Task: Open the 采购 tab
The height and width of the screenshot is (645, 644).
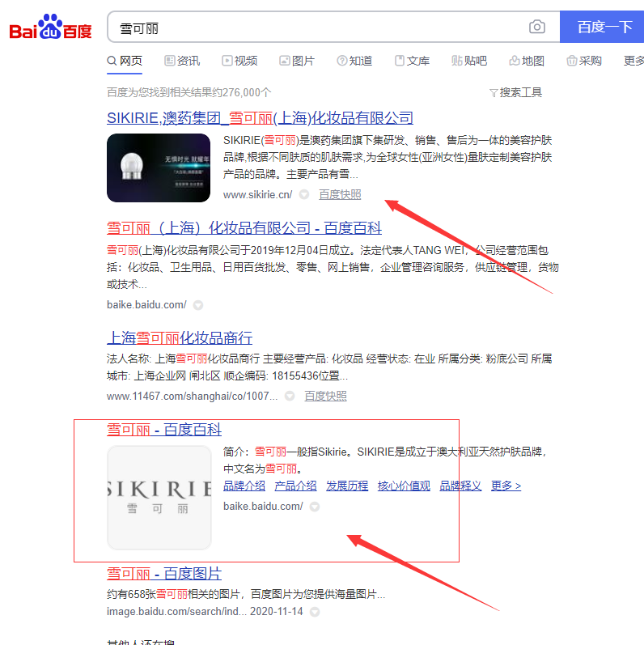Action: pyautogui.click(x=584, y=61)
